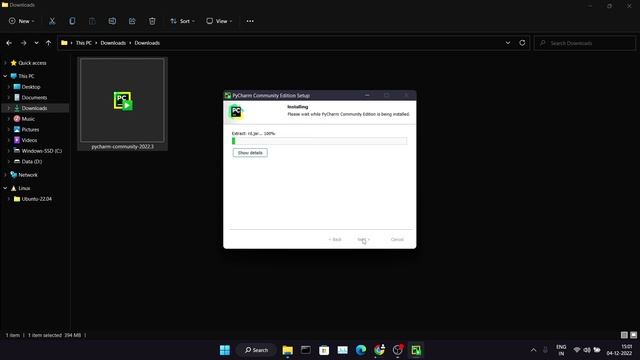Click the Delete trash icon in toolbar
The image size is (640, 360).
click(x=152, y=21)
